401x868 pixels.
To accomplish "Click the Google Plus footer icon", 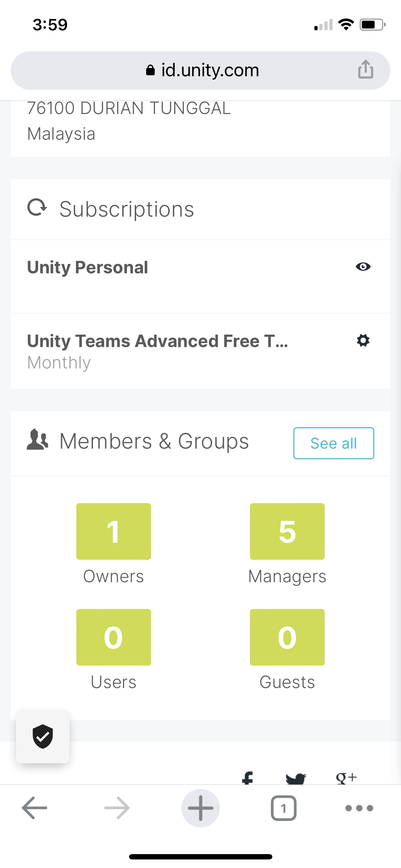I will [x=346, y=778].
